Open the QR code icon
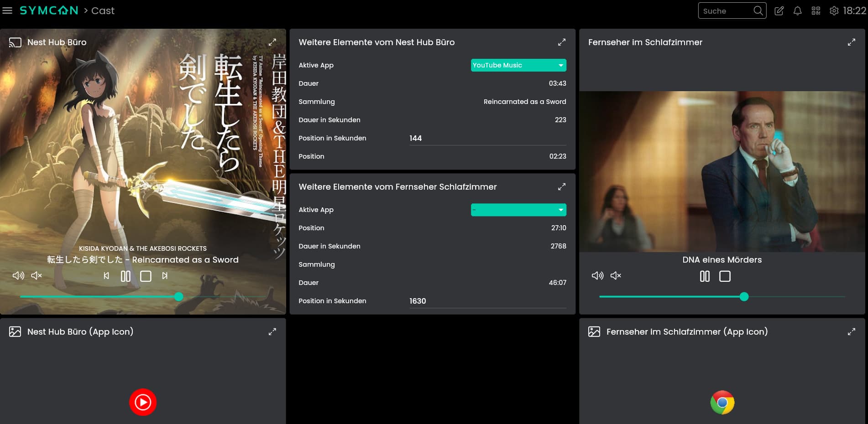 [816, 11]
